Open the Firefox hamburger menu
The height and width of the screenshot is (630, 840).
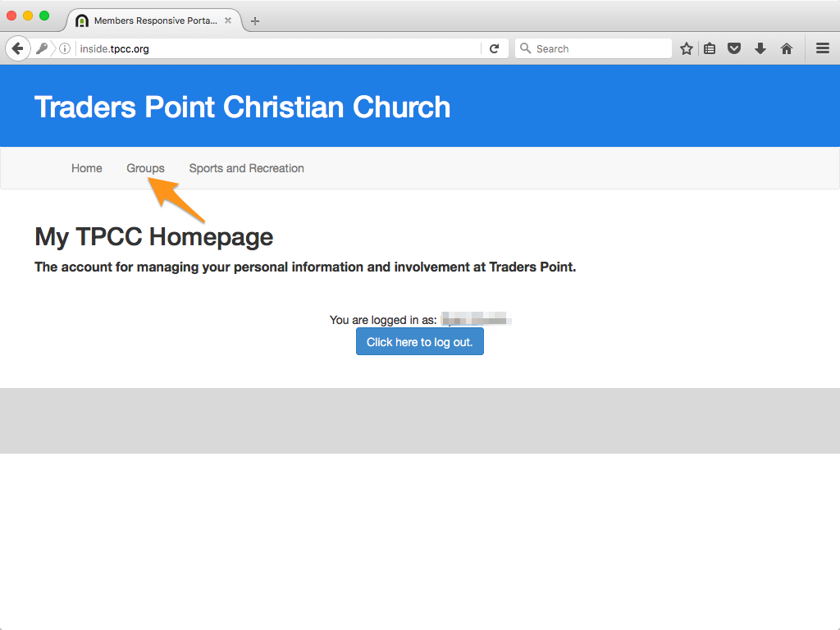point(823,48)
